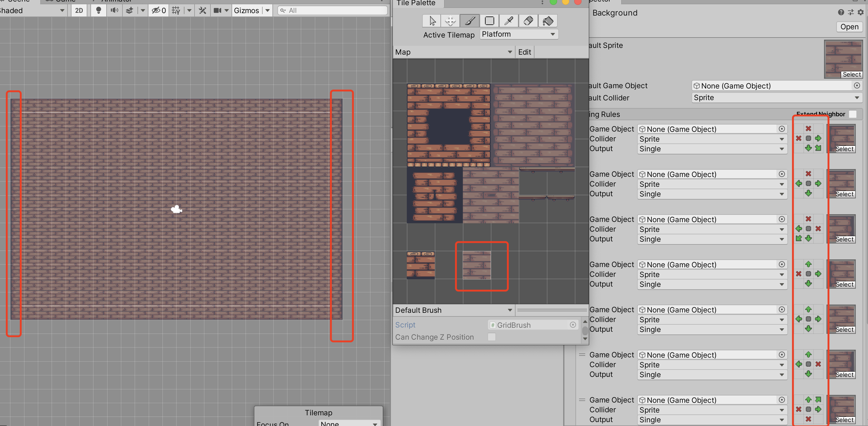Image resolution: width=868 pixels, height=426 pixels.
Task: Open the Active Tilemap Platform dropdown
Action: (x=519, y=34)
